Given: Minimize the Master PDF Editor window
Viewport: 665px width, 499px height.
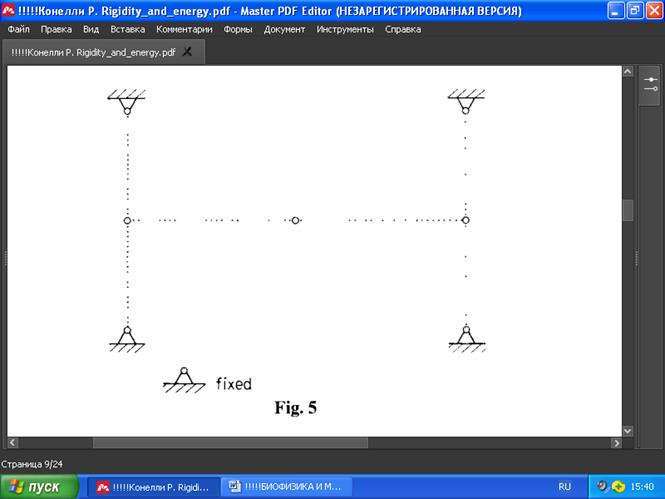Looking at the screenshot, I should tap(615, 11).
